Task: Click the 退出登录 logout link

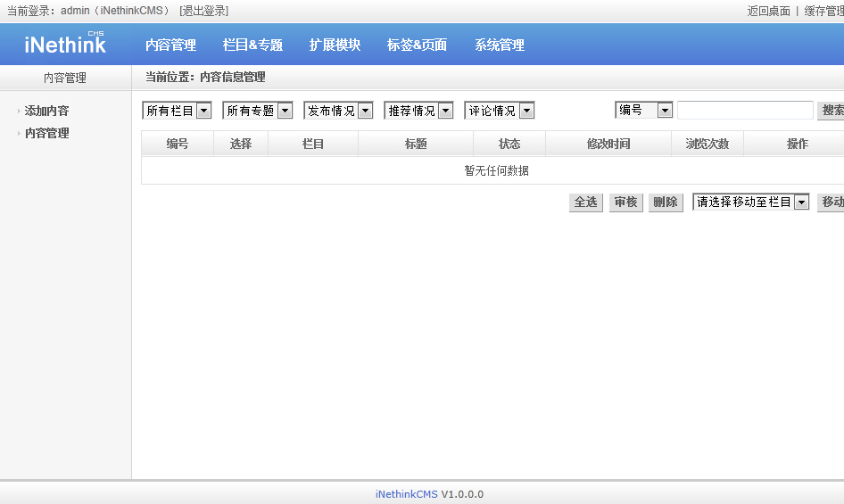Action: tap(203, 11)
